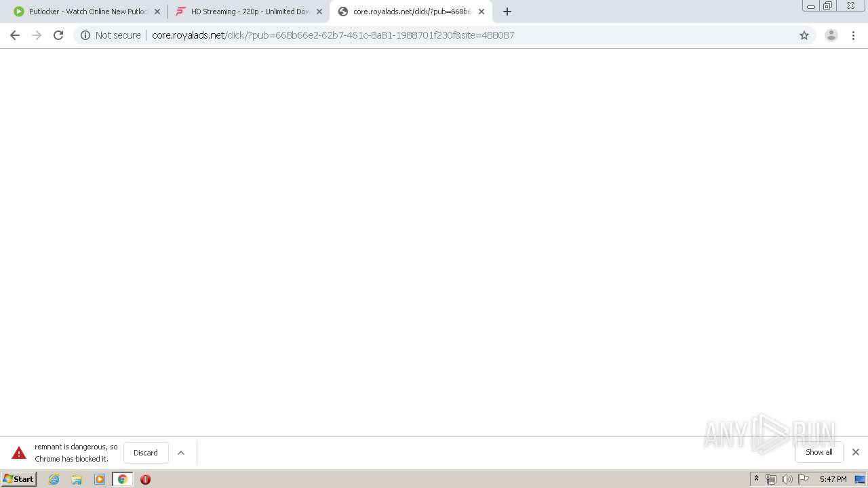Click the show desktop tray icon
Image resolution: width=868 pixels, height=488 pixels.
click(x=860, y=479)
